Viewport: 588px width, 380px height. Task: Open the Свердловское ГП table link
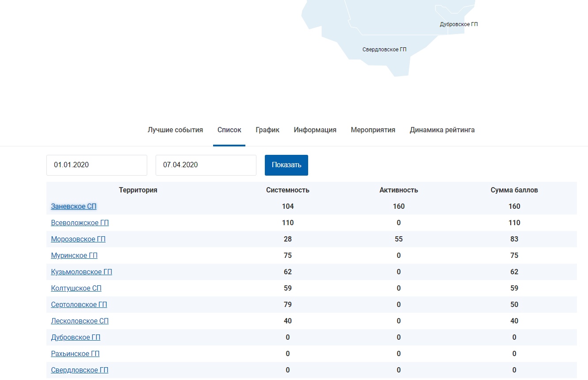pyautogui.click(x=80, y=370)
